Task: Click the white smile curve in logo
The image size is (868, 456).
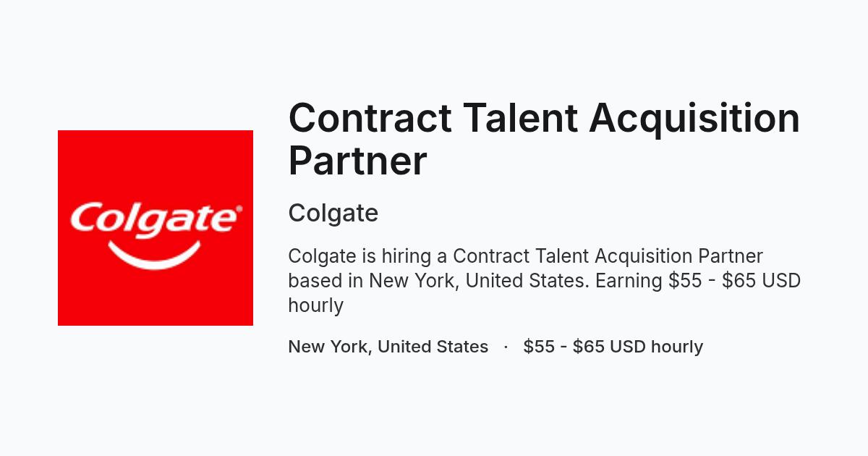Action: point(154,255)
